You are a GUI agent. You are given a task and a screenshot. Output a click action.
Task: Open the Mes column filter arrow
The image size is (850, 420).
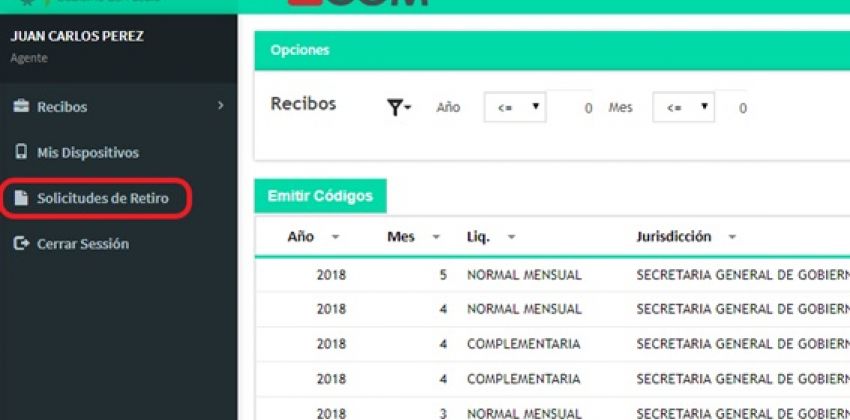tap(436, 237)
